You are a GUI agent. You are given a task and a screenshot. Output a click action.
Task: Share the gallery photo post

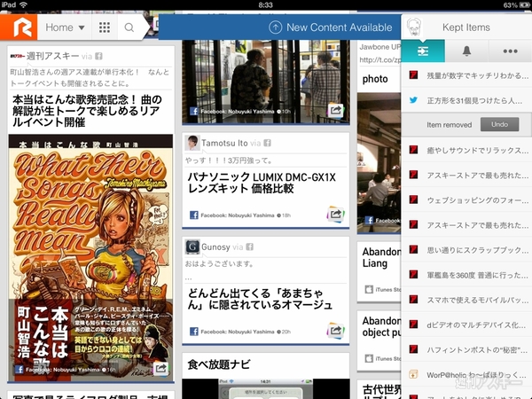pos(335,110)
